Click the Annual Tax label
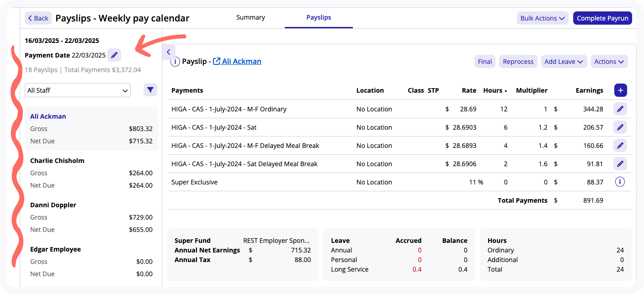Image resolution: width=644 pixels, height=294 pixels. coord(193,260)
